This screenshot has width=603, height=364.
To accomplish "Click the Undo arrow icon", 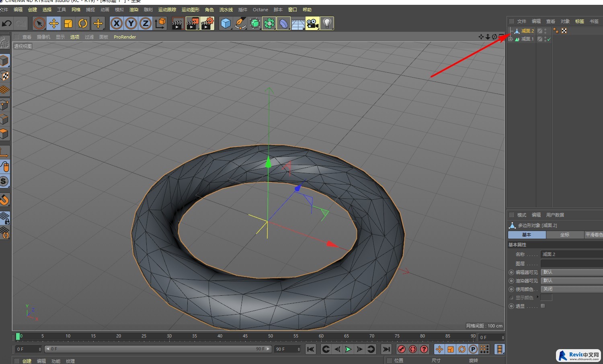I will click(7, 24).
